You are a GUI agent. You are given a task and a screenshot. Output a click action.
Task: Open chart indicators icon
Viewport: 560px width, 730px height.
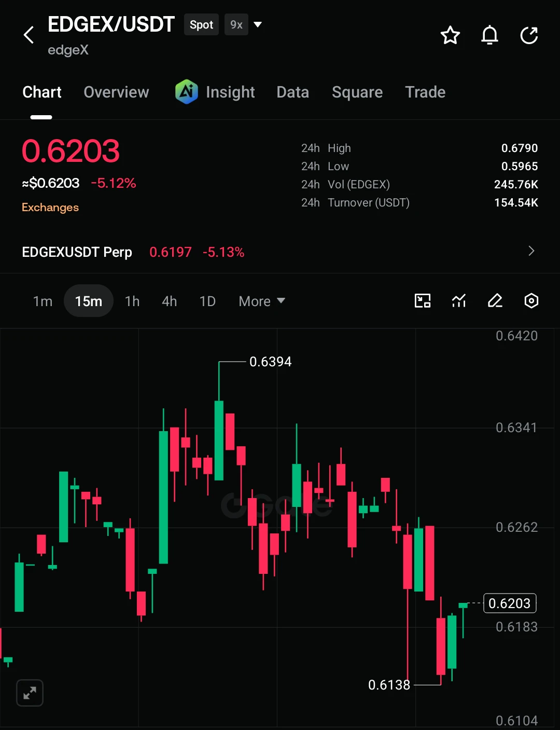(x=459, y=301)
